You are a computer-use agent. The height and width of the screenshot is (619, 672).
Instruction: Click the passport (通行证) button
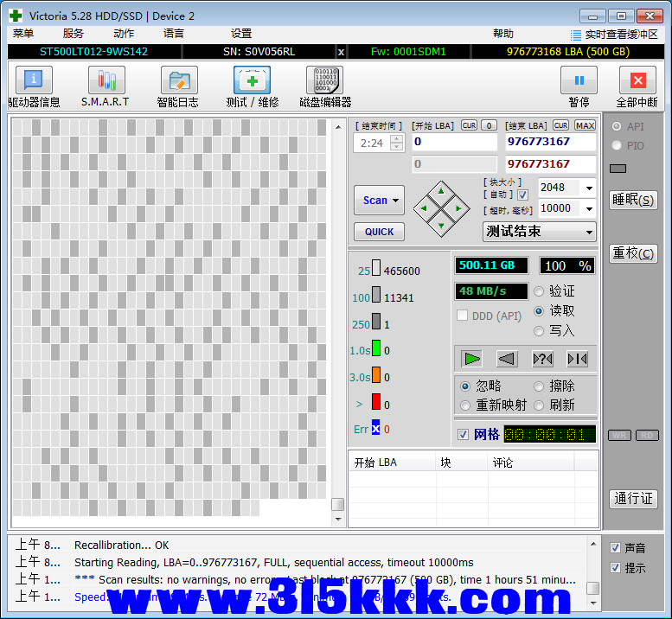(x=633, y=499)
